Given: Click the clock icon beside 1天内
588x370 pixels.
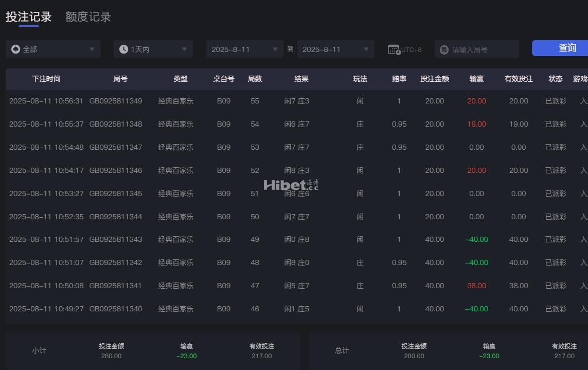Looking at the screenshot, I should point(123,49).
